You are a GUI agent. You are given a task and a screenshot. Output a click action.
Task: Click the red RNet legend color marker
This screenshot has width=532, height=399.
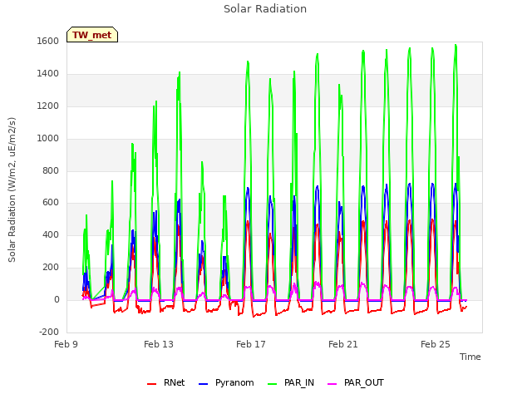pyautogui.click(x=151, y=384)
